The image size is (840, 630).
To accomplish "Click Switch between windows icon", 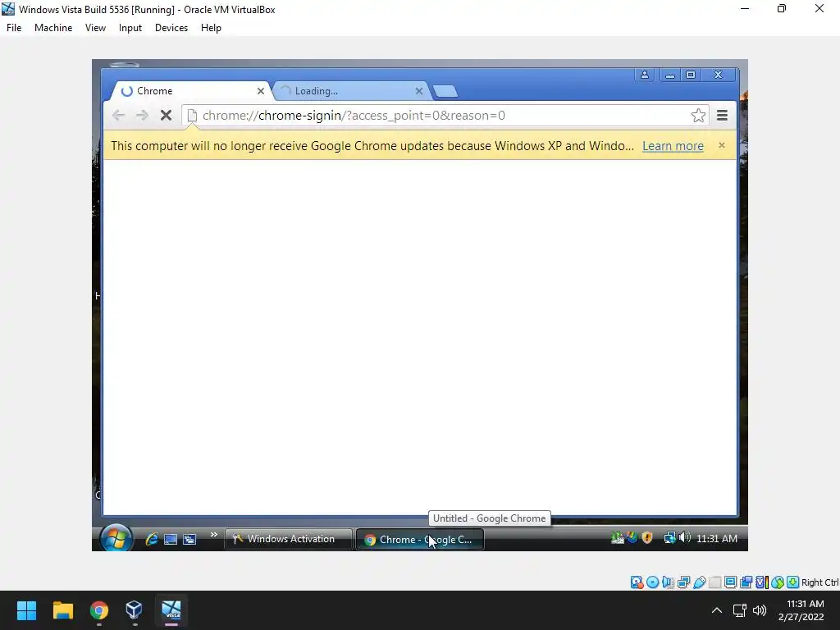I will [x=189, y=539].
